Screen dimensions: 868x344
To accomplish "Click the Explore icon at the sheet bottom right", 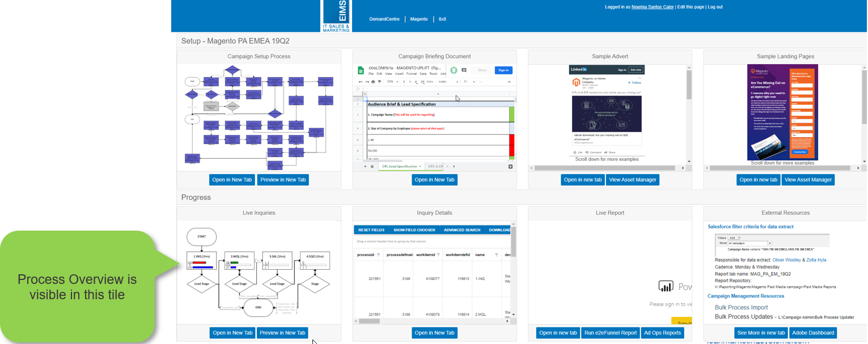I will (510, 166).
